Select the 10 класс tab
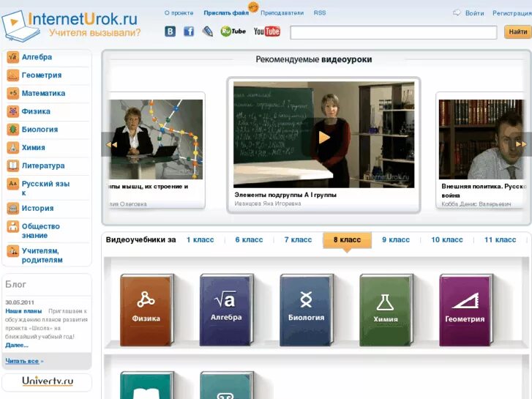 [x=447, y=239]
